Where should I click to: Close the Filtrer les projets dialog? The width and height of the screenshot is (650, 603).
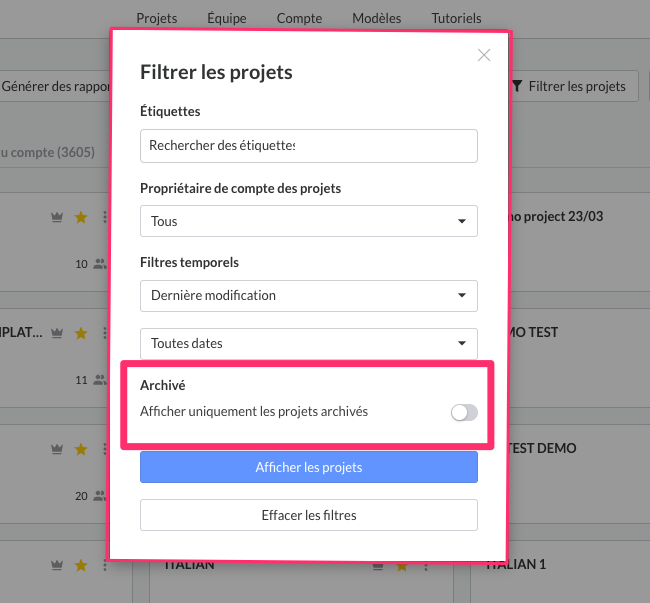(484, 55)
